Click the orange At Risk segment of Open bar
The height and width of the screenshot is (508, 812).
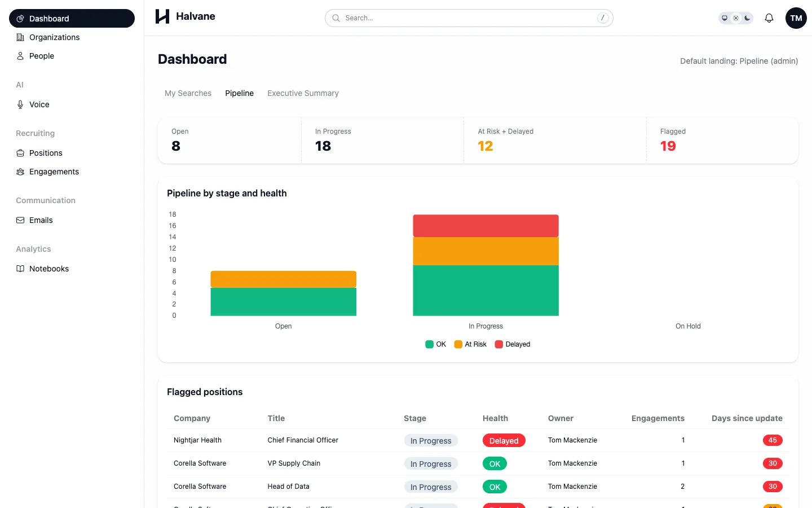pyautogui.click(x=283, y=279)
